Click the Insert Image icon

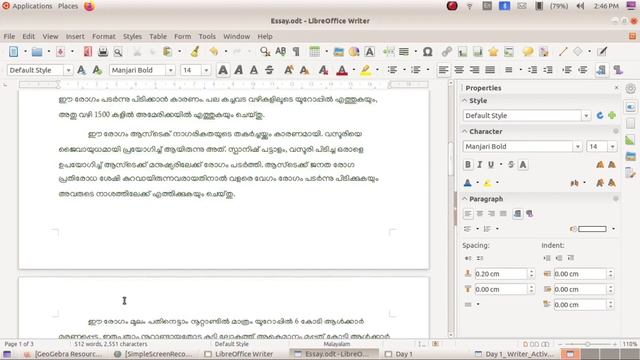click(338, 51)
